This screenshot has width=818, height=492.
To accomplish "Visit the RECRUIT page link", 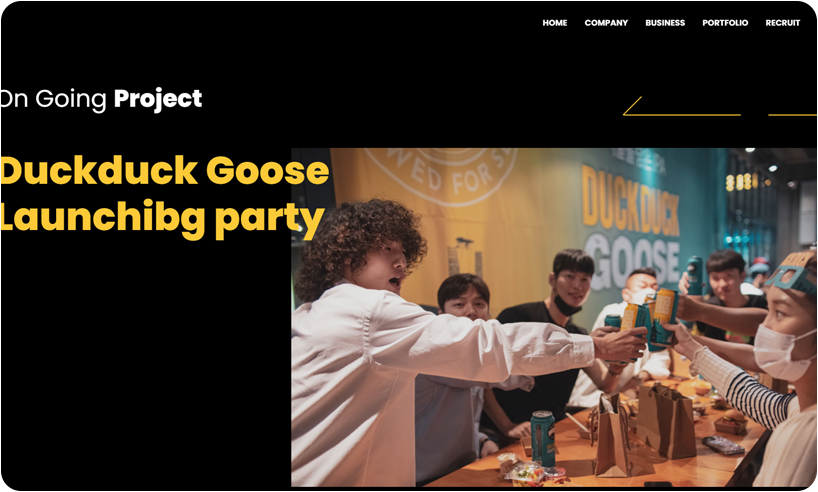I will click(x=783, y=23).
